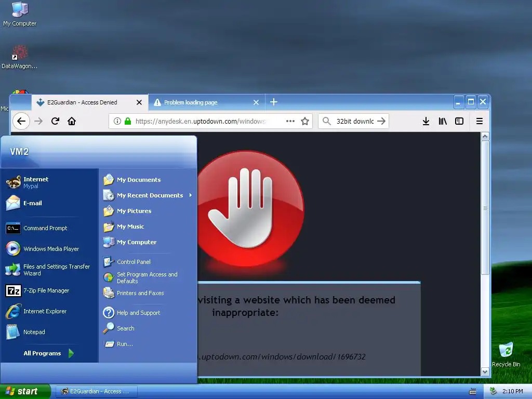This screenshot has width=532, height=399.
Task: Open Command Prompt from Start menu
Action: click(x=49, y=228)
